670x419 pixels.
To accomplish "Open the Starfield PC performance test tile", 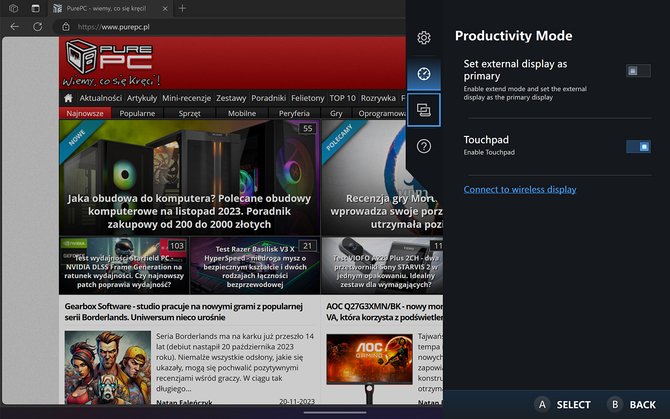I will (x=124, y=266).
